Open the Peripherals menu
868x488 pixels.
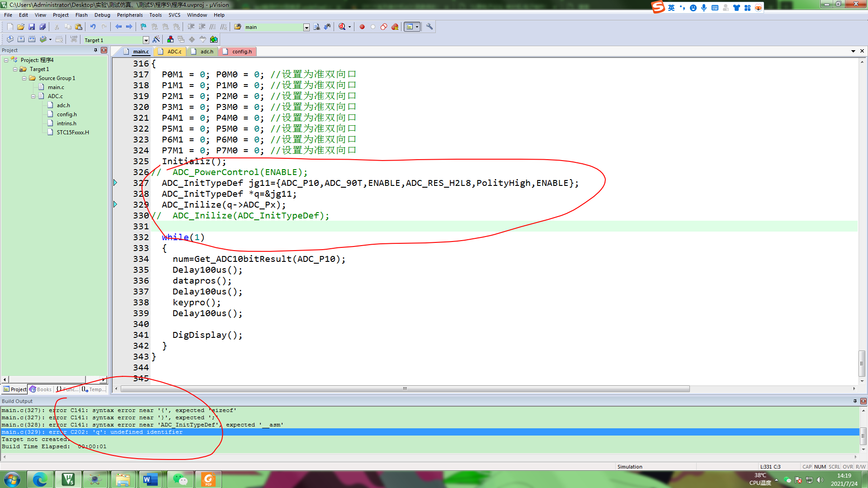pyautogui.click(x=130, y=15)
